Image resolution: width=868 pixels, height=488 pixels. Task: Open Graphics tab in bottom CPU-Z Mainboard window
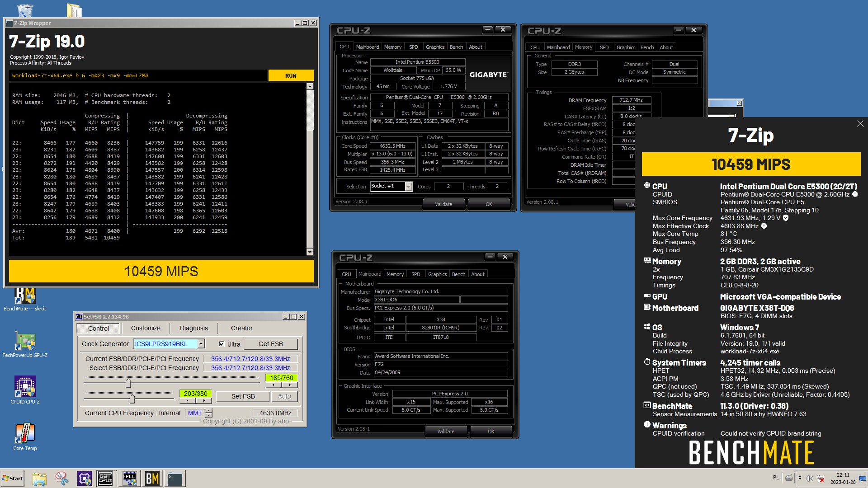click(x=437, y=274)
